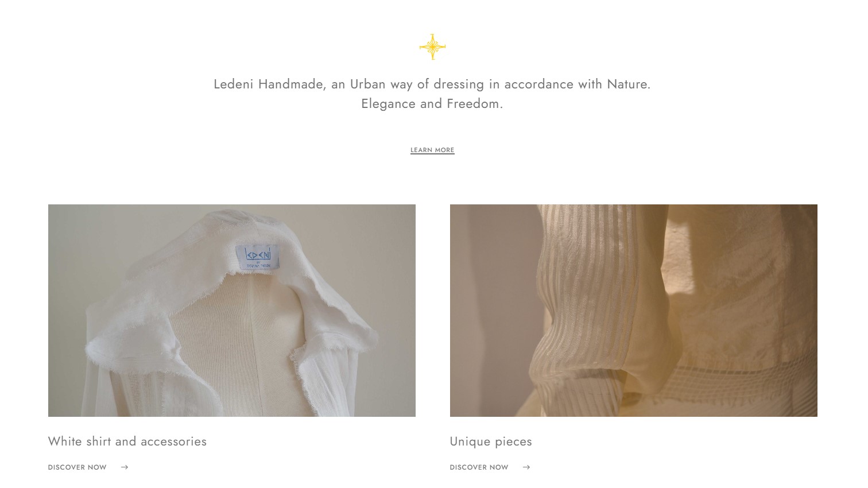Select Discover Now under Unique pieces
Image resolution: width=868 pixels, height=488 pixels.
(x=479, y=467)
